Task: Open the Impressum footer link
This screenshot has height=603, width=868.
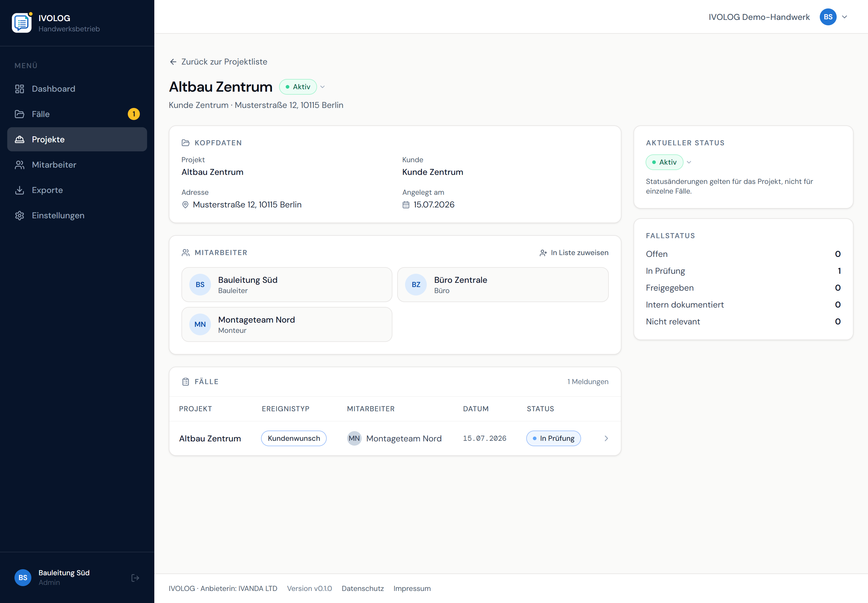Action: pos(412,588)
